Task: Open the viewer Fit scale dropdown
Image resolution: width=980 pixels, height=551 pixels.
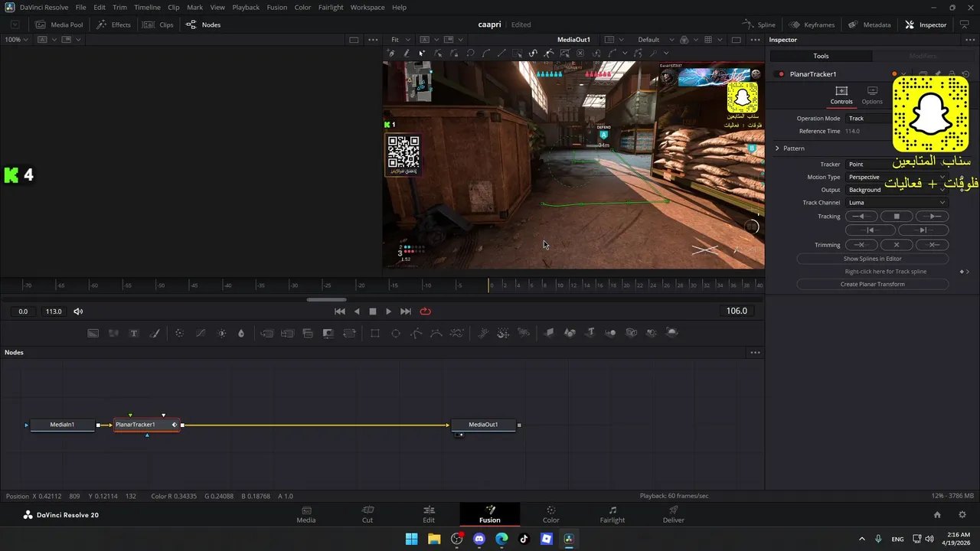Action: pos(400,40)
